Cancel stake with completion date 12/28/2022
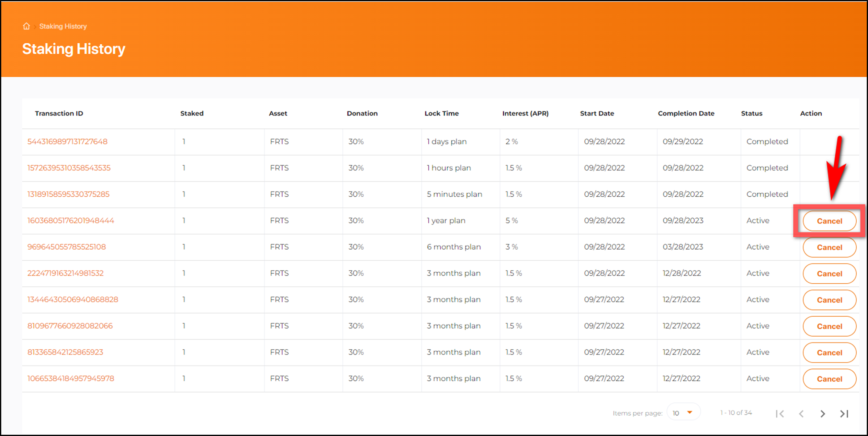Image resolution: width=868 pixels, height=436 pixels. [829, 274]
